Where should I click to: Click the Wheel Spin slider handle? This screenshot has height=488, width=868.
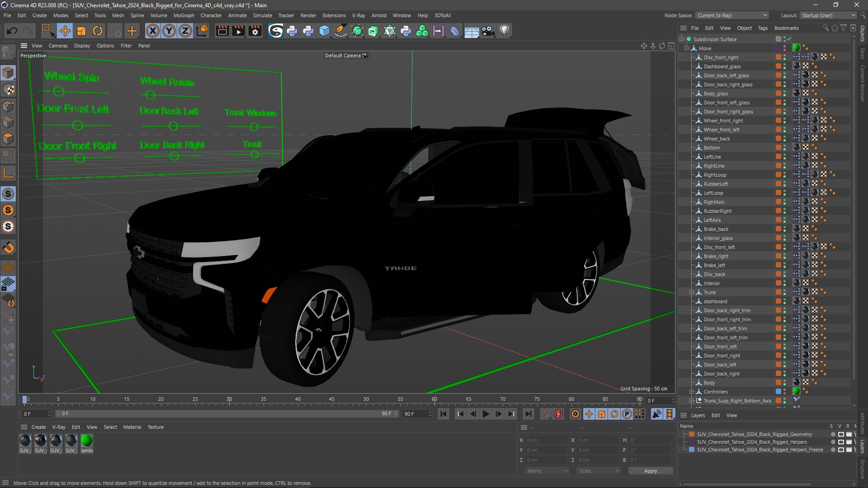[x=59, y=92]
